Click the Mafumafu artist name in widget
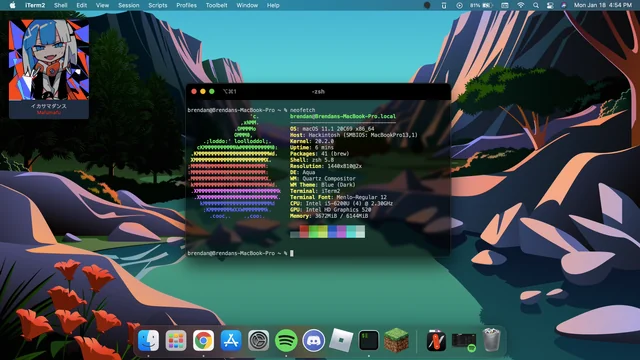Image resolution: width=640 pixels, height=360 pixels. (49, 112)
